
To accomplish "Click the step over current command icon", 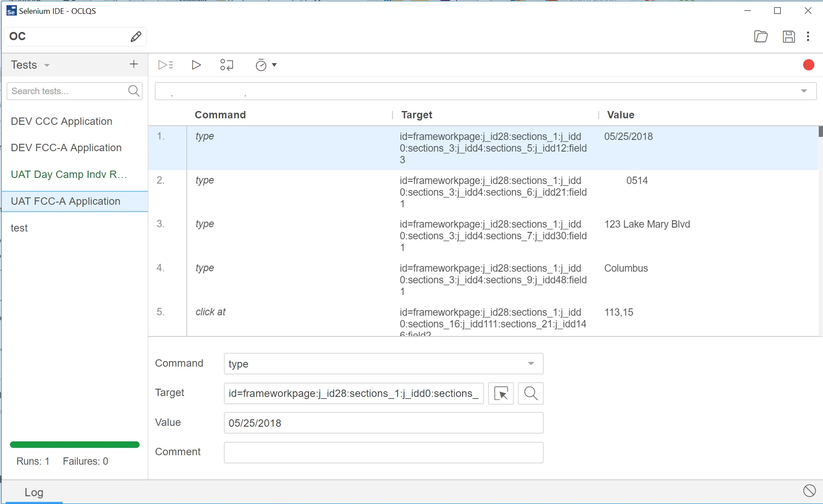I will click(226, 65).
